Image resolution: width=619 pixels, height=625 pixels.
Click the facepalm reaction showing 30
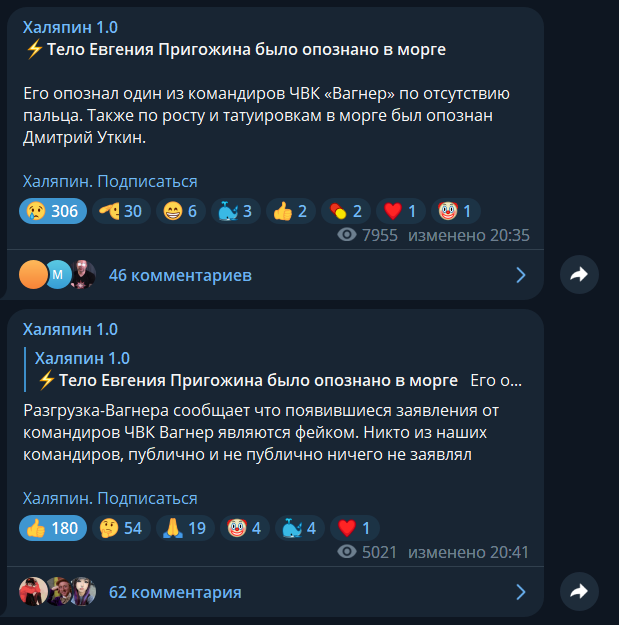pos(121,211)
